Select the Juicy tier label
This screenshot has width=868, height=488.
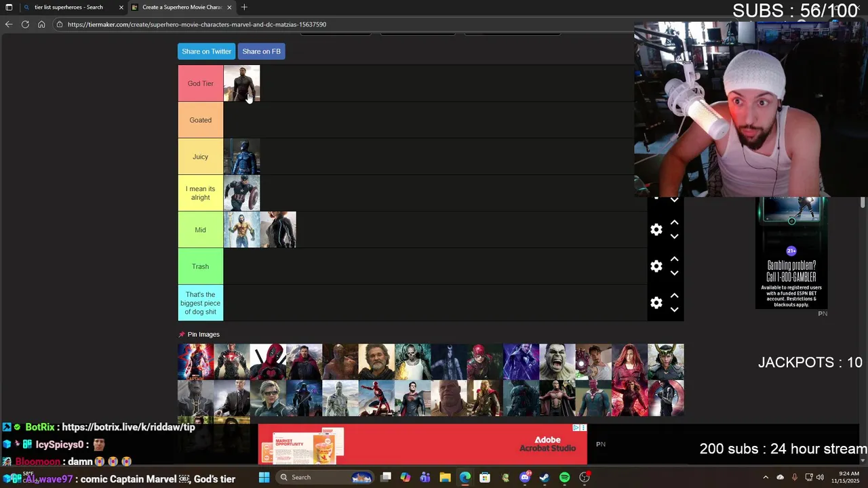201,157
